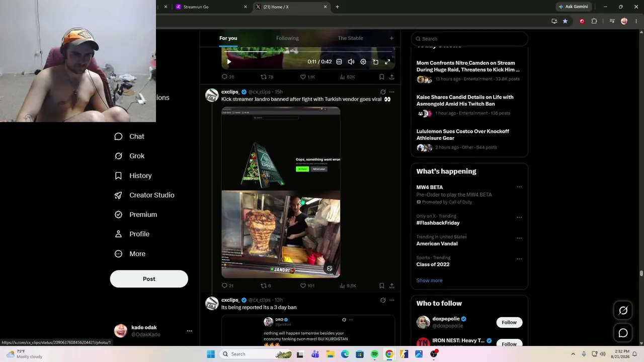Bookmark the post with 62K views
The image size is (644, 362).
click(382, 77)
